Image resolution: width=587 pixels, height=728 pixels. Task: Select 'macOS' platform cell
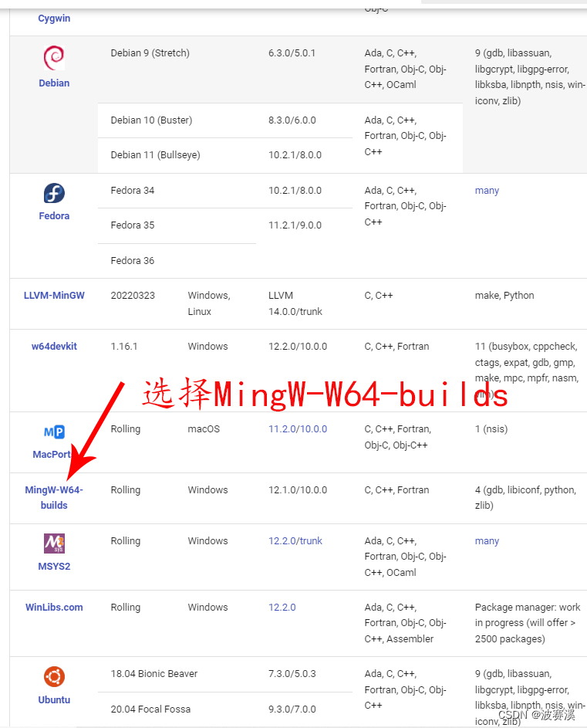(204, 429)
